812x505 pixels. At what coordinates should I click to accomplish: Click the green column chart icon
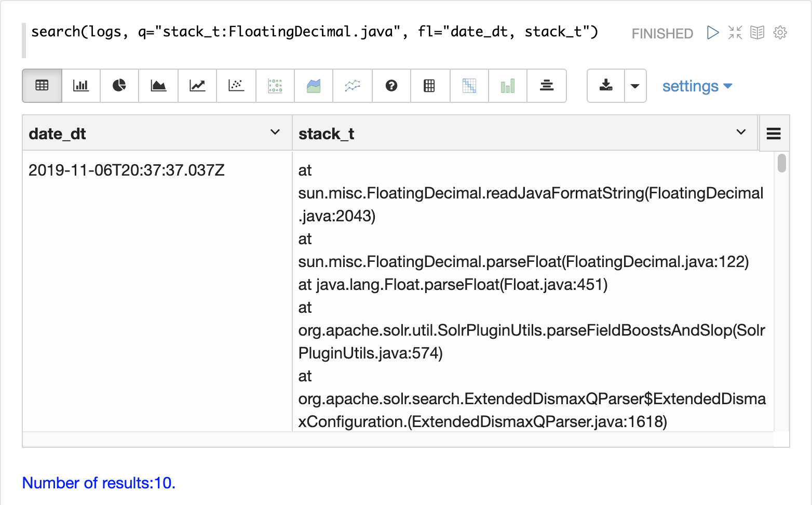[x=508, y=86]
